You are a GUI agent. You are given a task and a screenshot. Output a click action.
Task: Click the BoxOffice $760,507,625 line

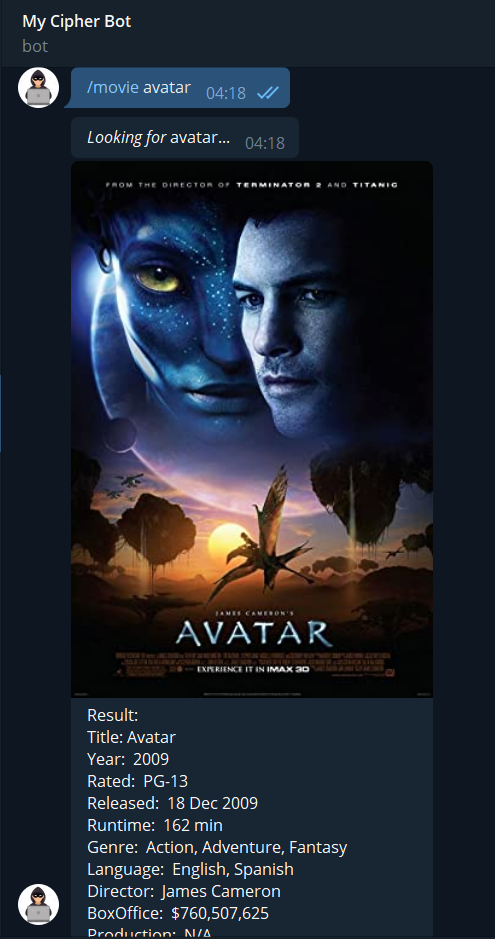click(x=178, y=913)
